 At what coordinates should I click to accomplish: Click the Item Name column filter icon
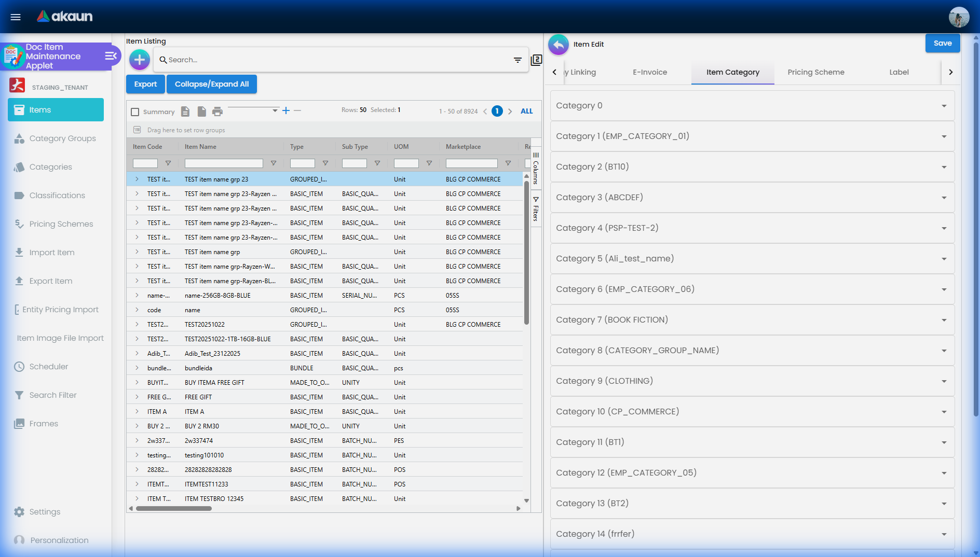[274, 163]
